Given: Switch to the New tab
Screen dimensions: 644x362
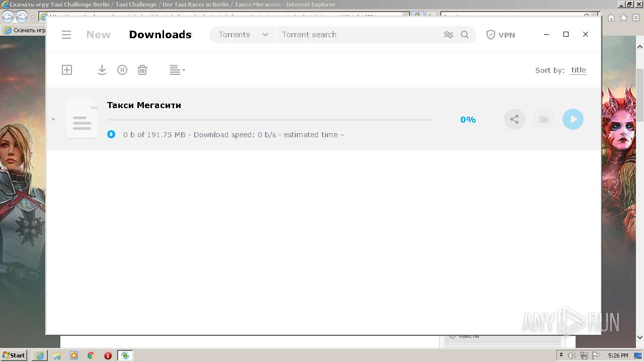Looking at the screenshot, I should 98,35.
